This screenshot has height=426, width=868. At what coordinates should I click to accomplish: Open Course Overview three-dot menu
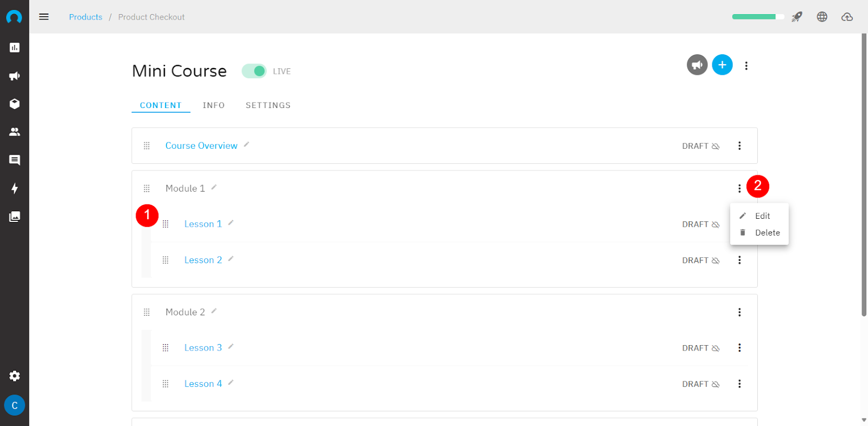tap(739, 145)
